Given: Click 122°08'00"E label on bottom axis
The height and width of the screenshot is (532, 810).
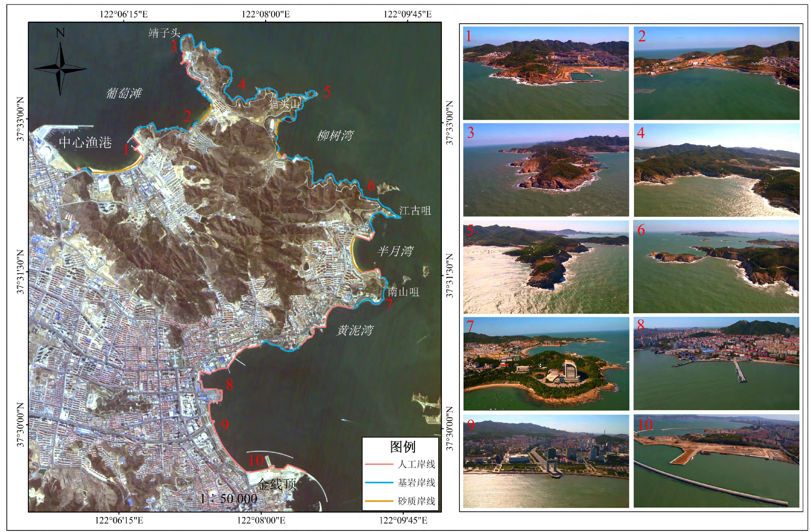Looking at the screenshot, I should coord(261,520).
